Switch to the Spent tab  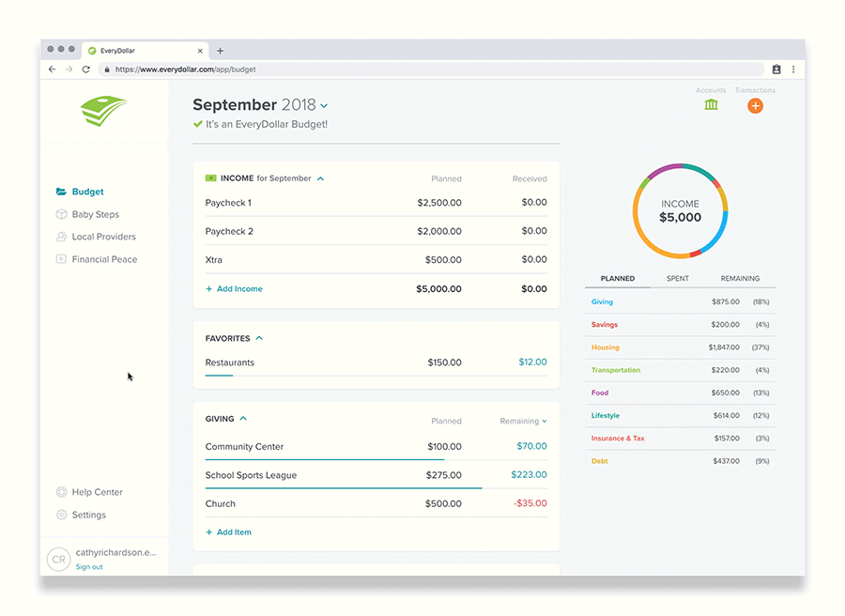click(x=677, y=278)
